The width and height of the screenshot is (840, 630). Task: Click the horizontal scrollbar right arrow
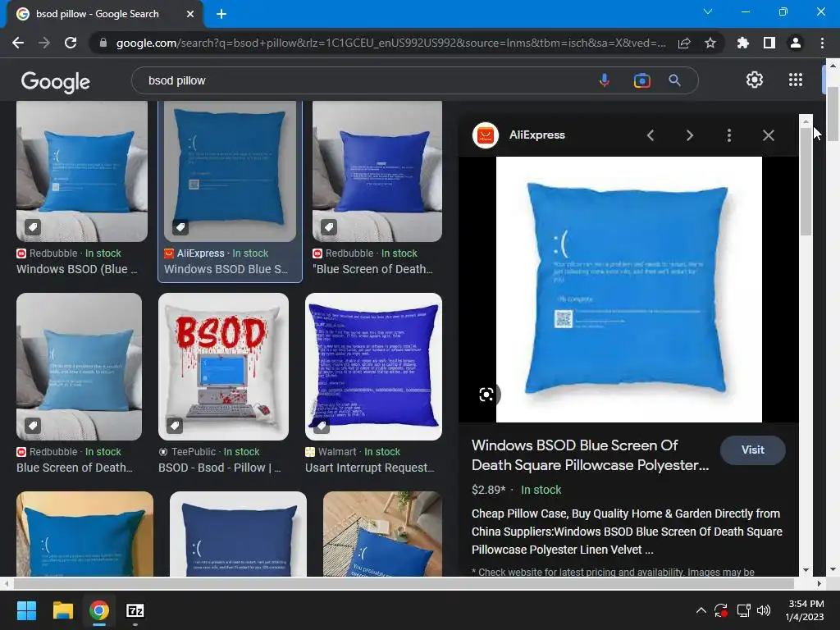[819, 583]
